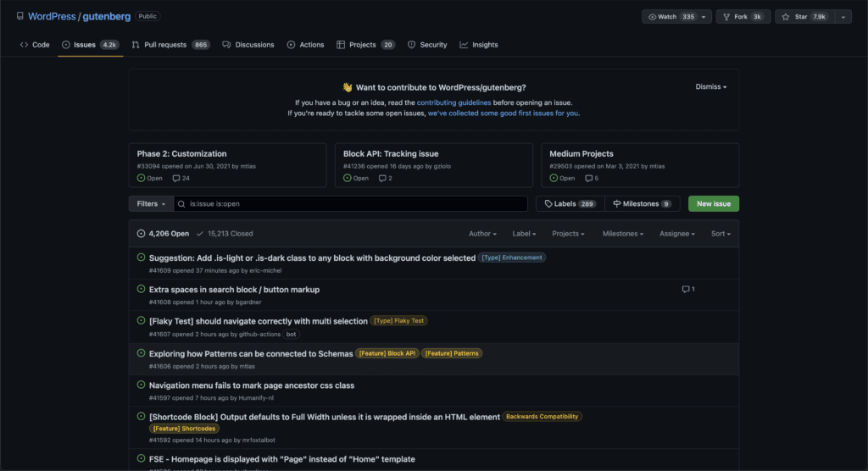Viewport: 868px width, 471px height.
Task: Select the Issues tab
Action: pyautogui.click(x=90, y=45)
